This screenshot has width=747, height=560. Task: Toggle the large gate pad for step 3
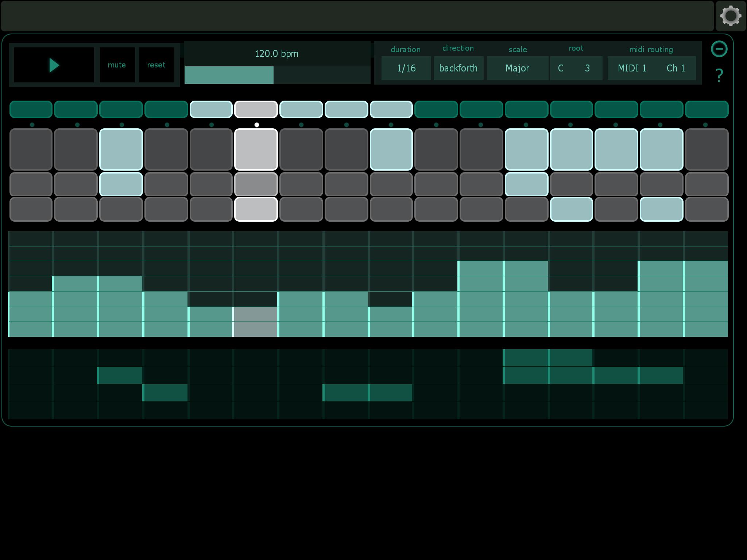point(121,149)
